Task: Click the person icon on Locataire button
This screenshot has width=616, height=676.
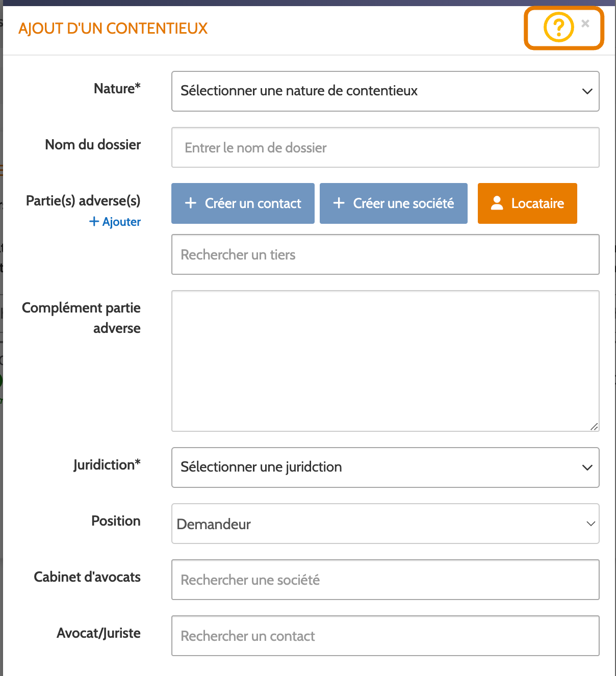Action: coord(497,203)
